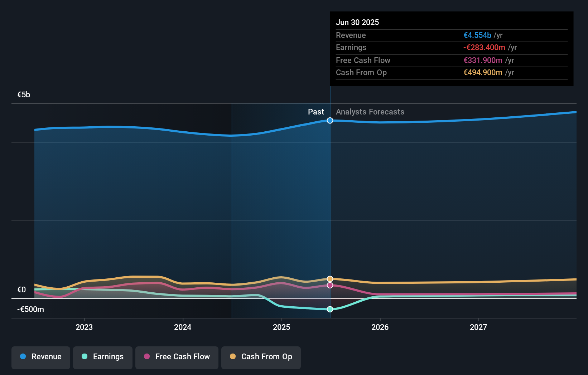Collapse the Past period section
The height and width of the screenshot is (375, 588).
pos(316,112)
